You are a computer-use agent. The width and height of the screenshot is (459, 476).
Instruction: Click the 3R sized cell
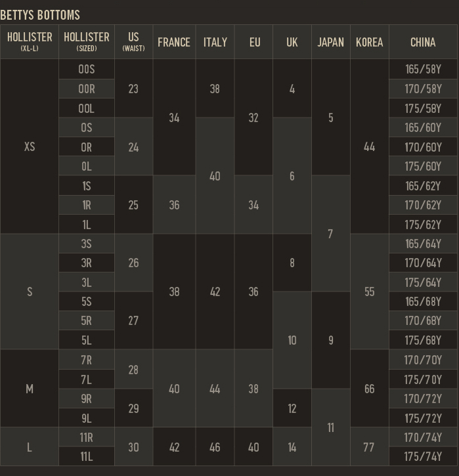(87, 263)
